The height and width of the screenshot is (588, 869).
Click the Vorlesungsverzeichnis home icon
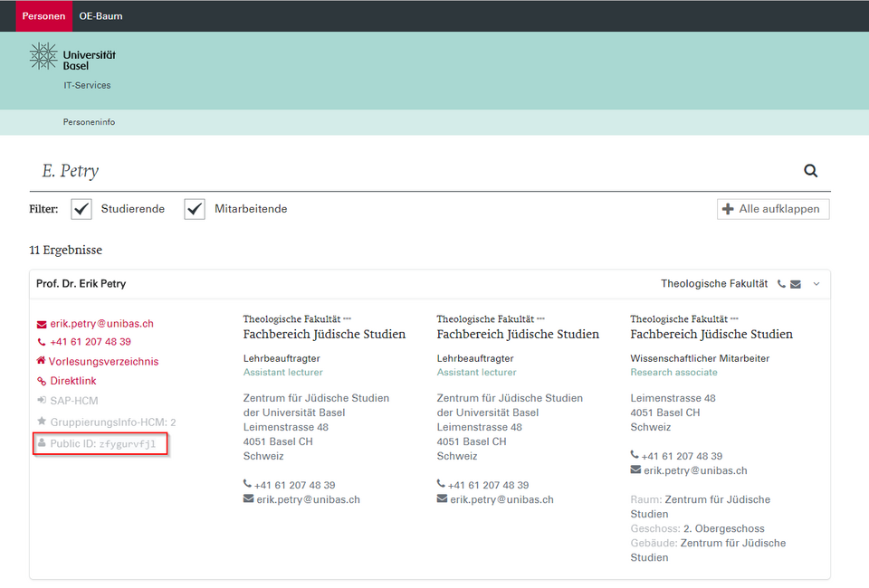[x=41, y=360]
